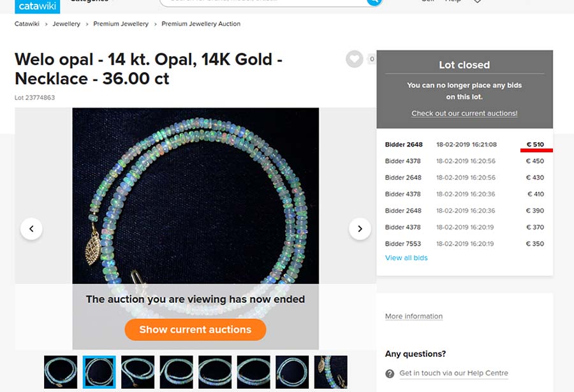Select the last thumbnail showing the gold clasp

point(330,372)
